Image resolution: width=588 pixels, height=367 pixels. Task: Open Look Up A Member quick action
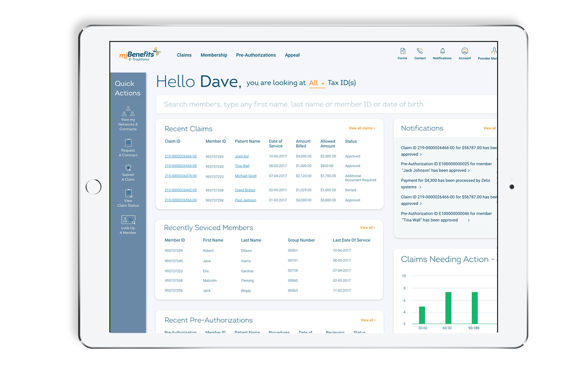(x=128, y=225)
